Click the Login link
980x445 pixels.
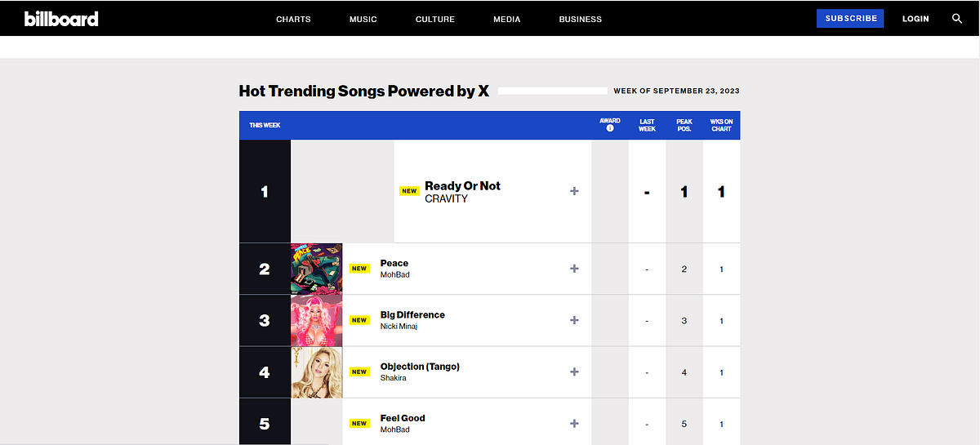click(x=915, y=19)
